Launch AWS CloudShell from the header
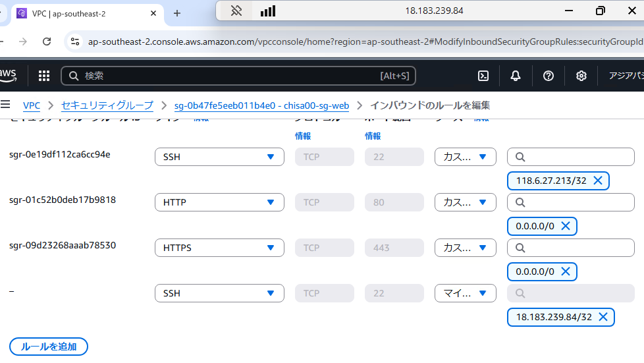This screenshot has height=363, width=644. pos(483,76)
